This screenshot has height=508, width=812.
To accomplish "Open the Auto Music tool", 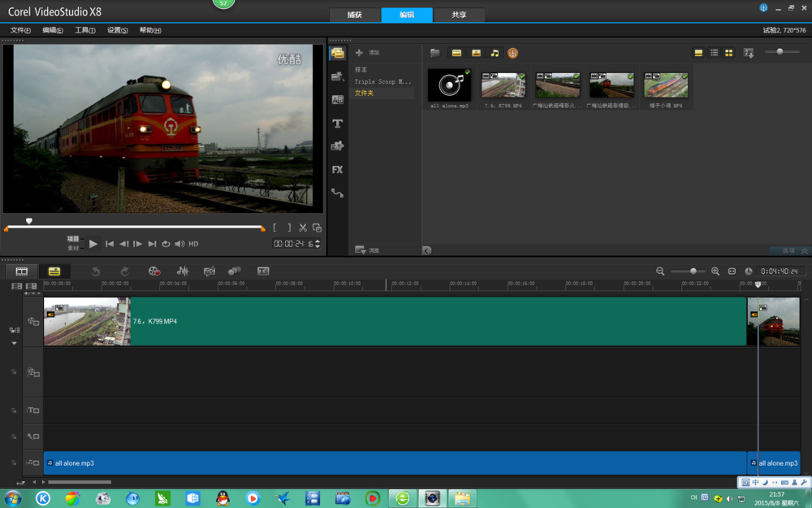I will point(209,271).
